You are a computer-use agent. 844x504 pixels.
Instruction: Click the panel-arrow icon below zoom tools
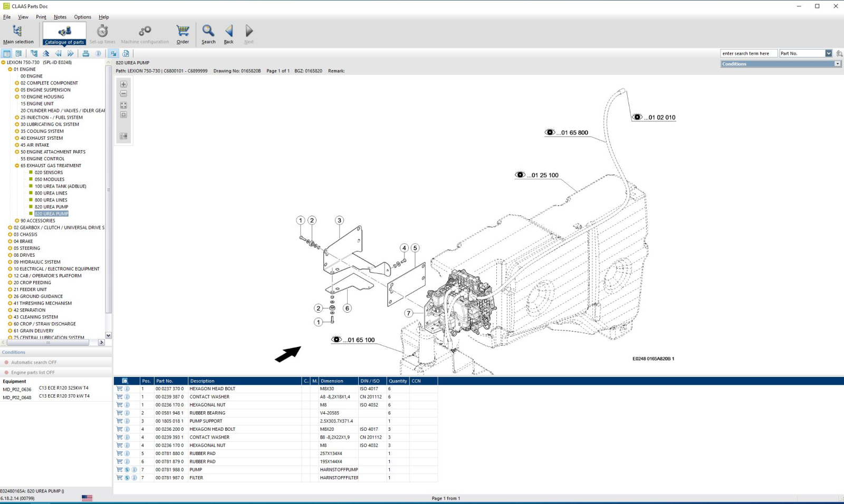[123, 136]
